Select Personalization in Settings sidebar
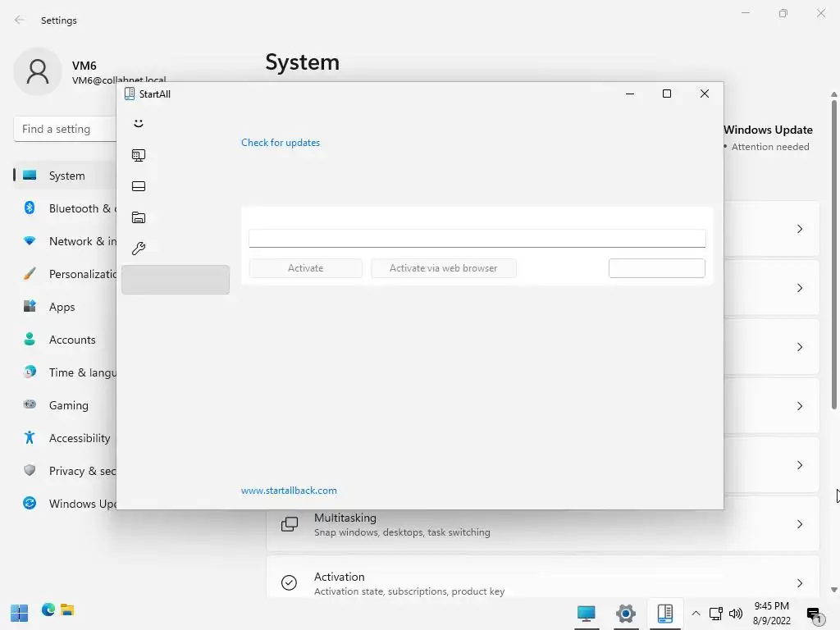The height and width of the screenshot is (630, 840). tap(65, 274)
